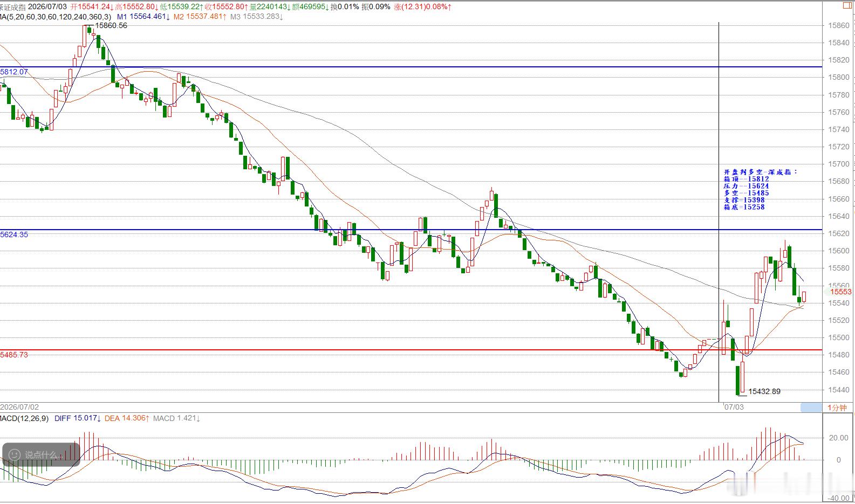Click the amplitude value 振0.09%
The width and height of the screenshot is (855, 504).
[x=377, y=7]
